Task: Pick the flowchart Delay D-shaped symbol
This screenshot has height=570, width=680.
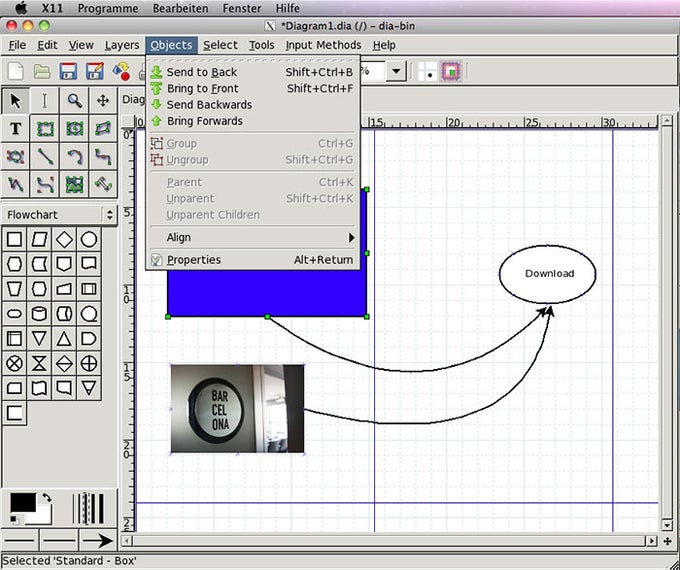Action: [x=89, y=339]
